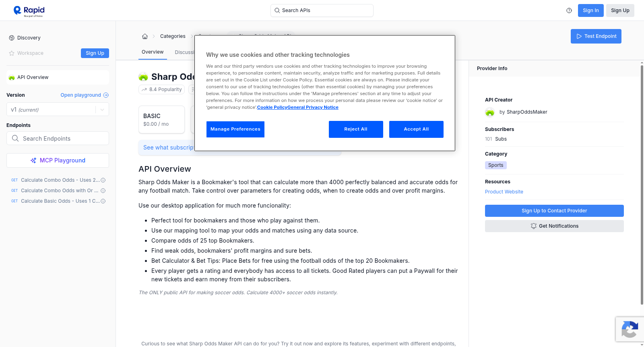644x347 pixels.
Task: Open Calculate Combo Odds - Uses 2 endpoint
Action: click(x=60, y=180)
